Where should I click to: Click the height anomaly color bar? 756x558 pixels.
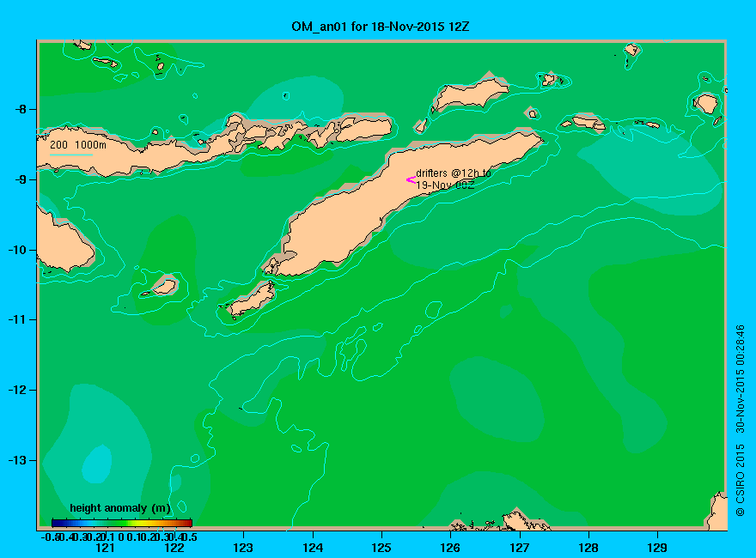click(x=122, y=523)
